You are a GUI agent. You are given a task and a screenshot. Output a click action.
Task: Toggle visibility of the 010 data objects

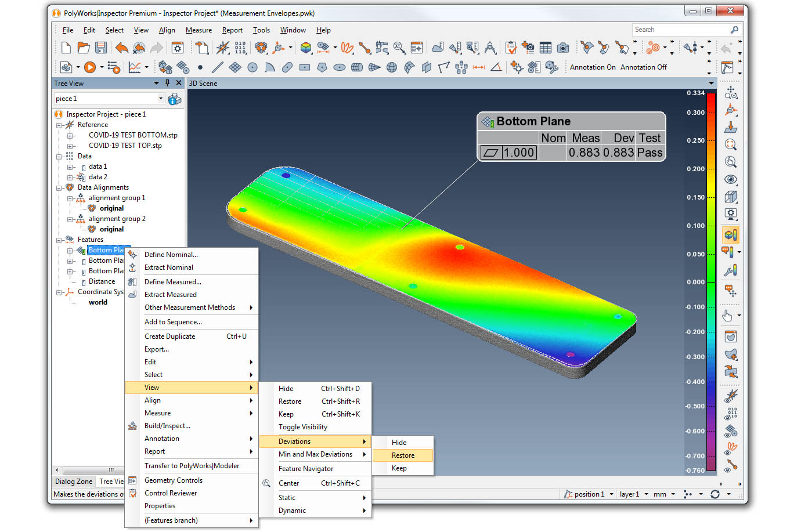(731, 414)
